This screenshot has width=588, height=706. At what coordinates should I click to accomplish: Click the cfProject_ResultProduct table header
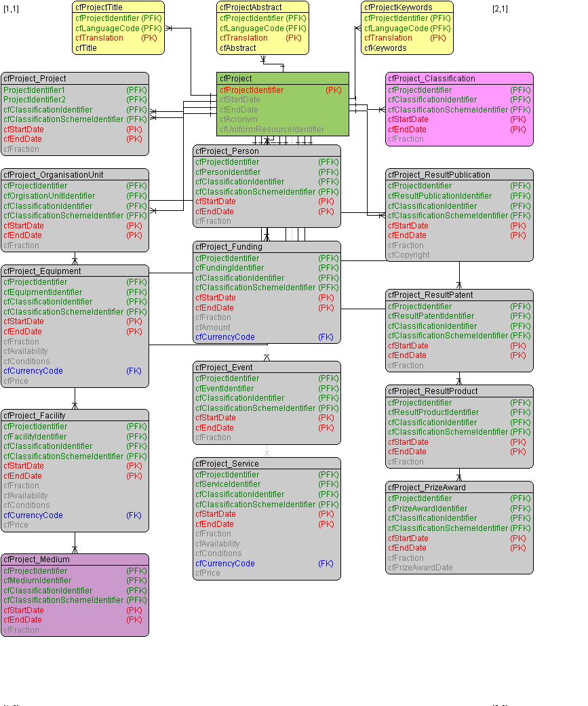click(433, 391)
